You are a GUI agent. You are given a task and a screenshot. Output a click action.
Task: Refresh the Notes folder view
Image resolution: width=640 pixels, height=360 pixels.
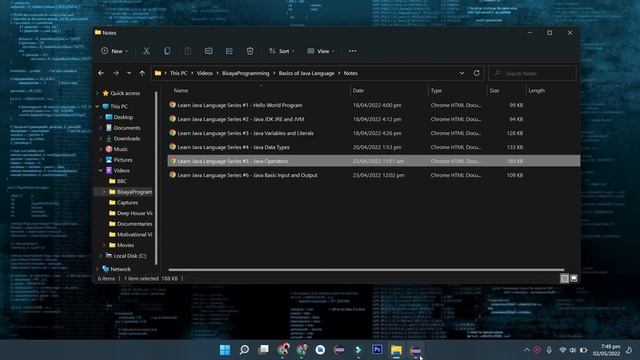476,73
